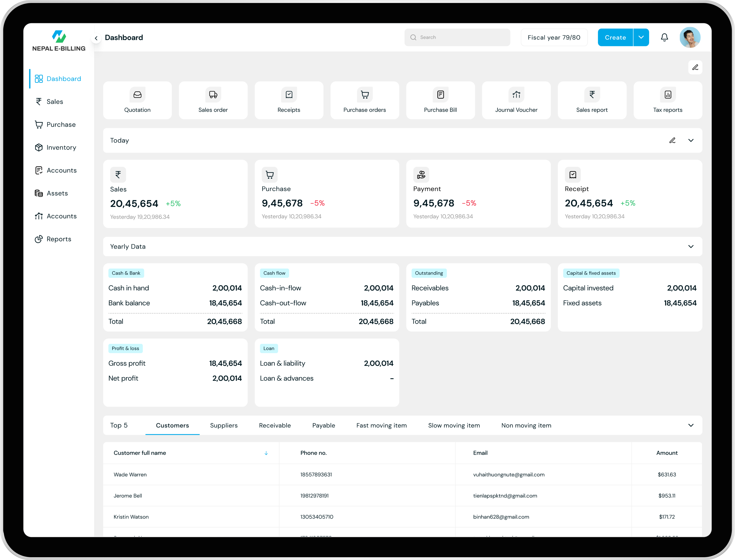Open the Fiscal year 79/80 selector
This screenshot has height=560, width=735.
tap(554, 37)
